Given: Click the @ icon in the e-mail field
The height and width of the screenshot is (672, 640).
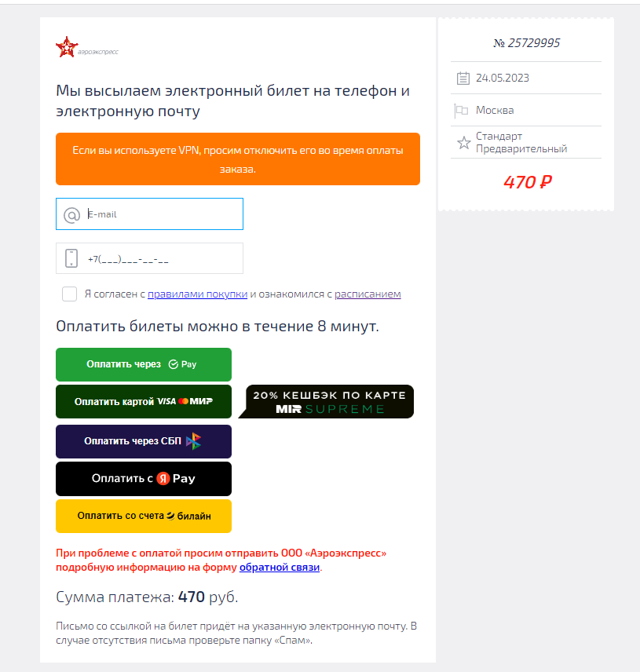Looking at the screenshot, I should [x=71, y=215].
